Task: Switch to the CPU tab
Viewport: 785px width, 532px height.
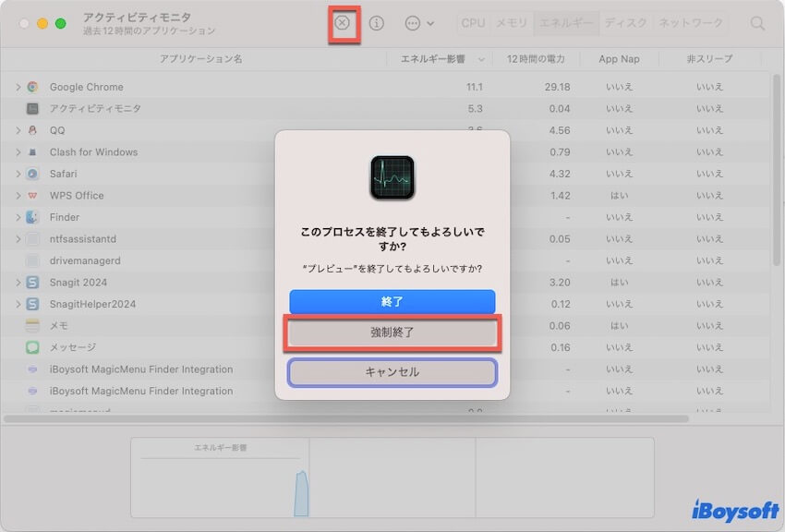Action: pos(473,23)
